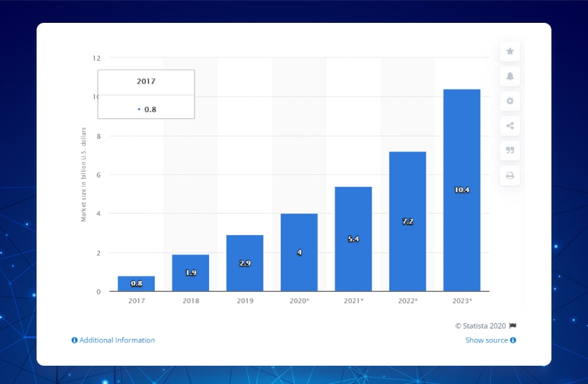Click the 2018 x-axis label
Image resolution: width=588 pixels, height=384 pixels.
191,301
